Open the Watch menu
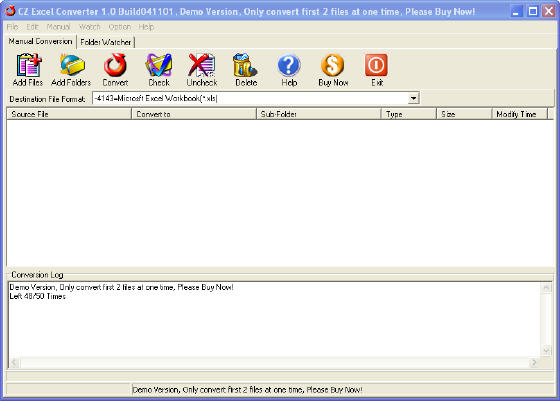Screen dimensions: 560x401 (x=90, y=27)
